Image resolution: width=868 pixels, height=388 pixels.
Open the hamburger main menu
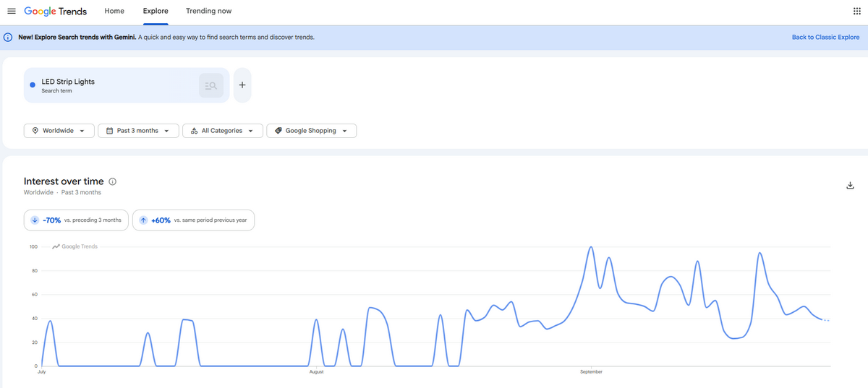click(11, 12)
